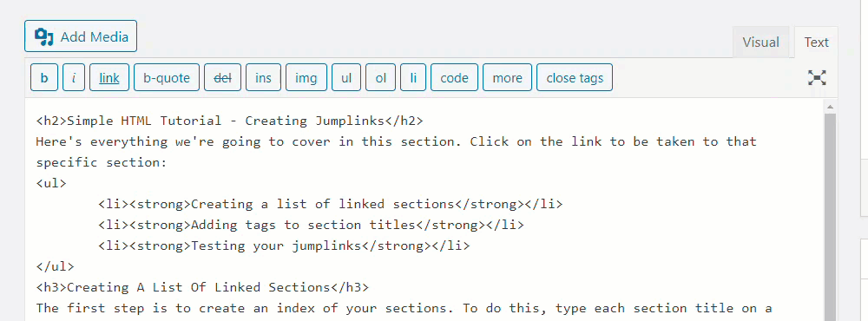The image size is (868, 321).
Task: Apply bold with the b quicktag
Action: click(x=44, y=77)
